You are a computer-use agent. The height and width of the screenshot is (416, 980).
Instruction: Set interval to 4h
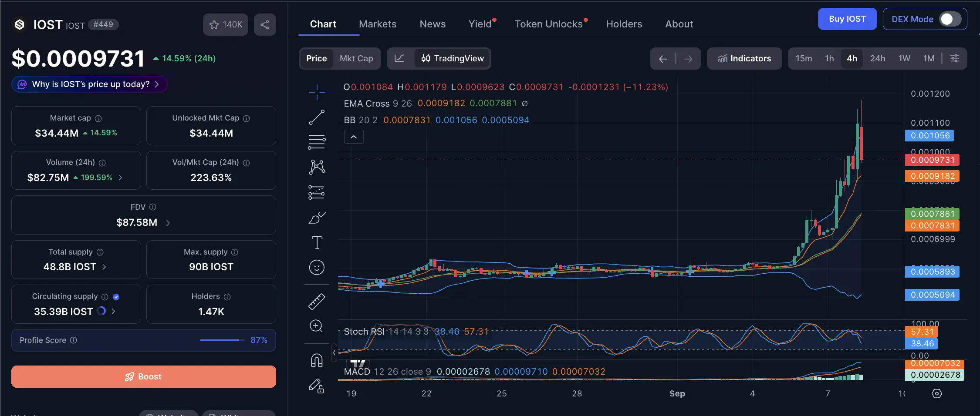coord(852,58)
